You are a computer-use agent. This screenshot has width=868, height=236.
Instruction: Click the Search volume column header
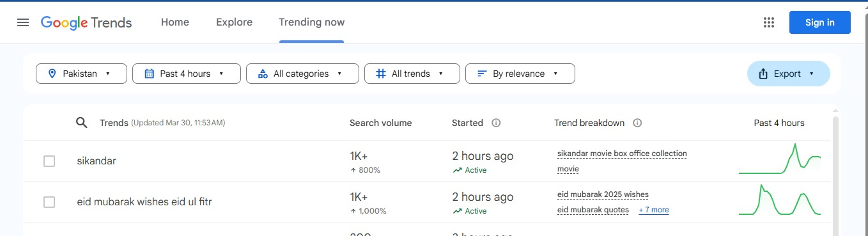pyautogui.click(x=381, y=123)
